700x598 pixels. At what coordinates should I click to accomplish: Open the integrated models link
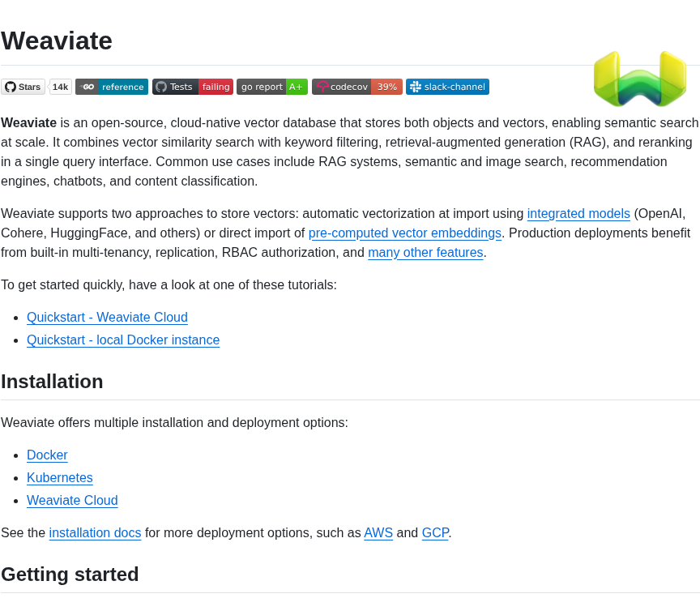578,213
